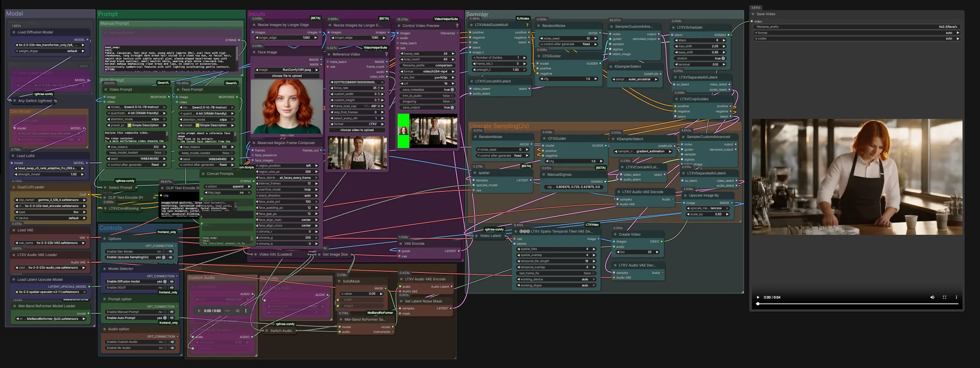Collapse the Save Video node dot
Viewport: 980px width, 368px height.
(x=752, y=14)
